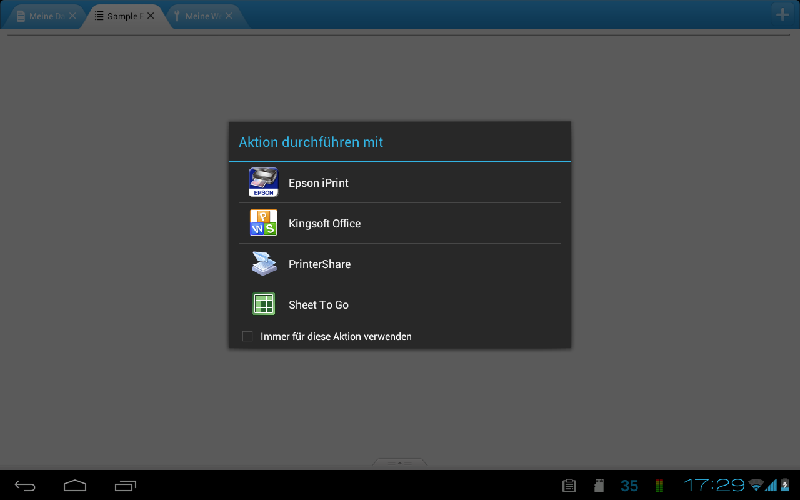Choose the Epson iPrint text label

[x=318, y=183]
